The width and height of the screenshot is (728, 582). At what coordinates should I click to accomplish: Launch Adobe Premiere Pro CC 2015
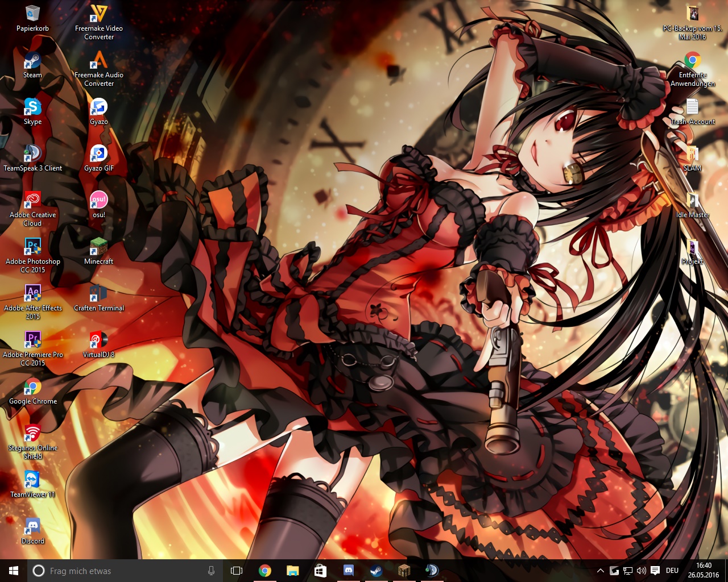pos(32,340)
